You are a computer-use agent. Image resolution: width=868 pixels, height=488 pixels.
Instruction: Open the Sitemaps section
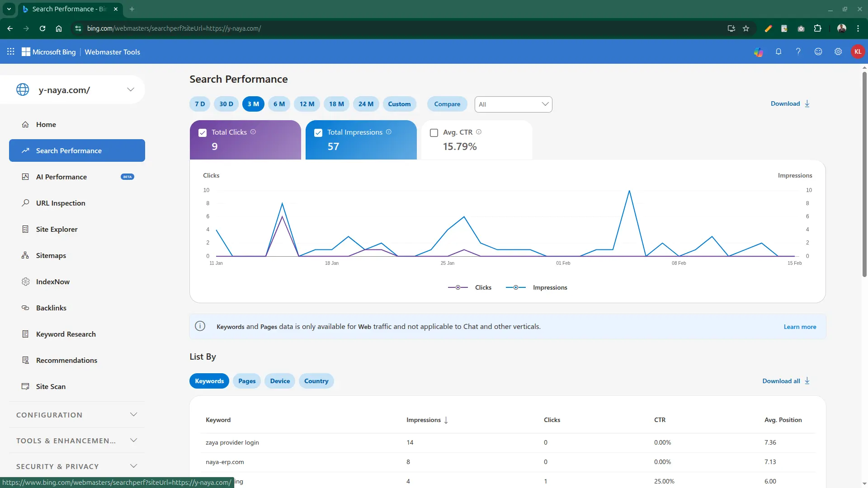[52, 255]
